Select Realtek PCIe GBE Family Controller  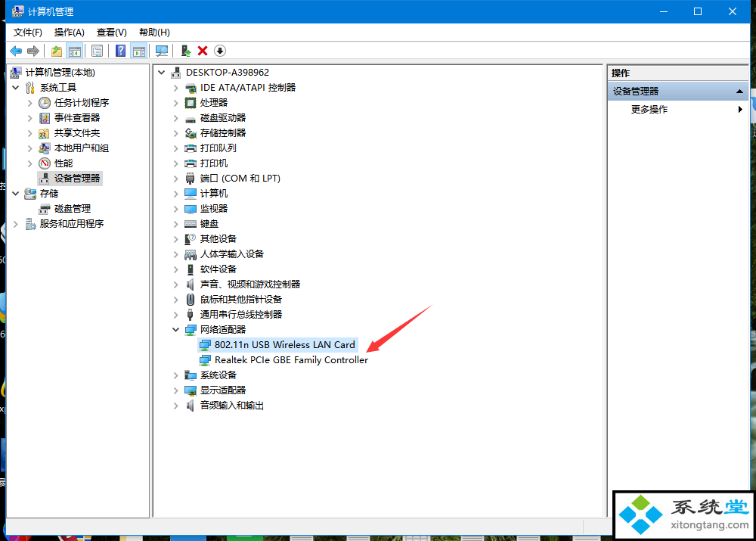click(x=291, y=360)
